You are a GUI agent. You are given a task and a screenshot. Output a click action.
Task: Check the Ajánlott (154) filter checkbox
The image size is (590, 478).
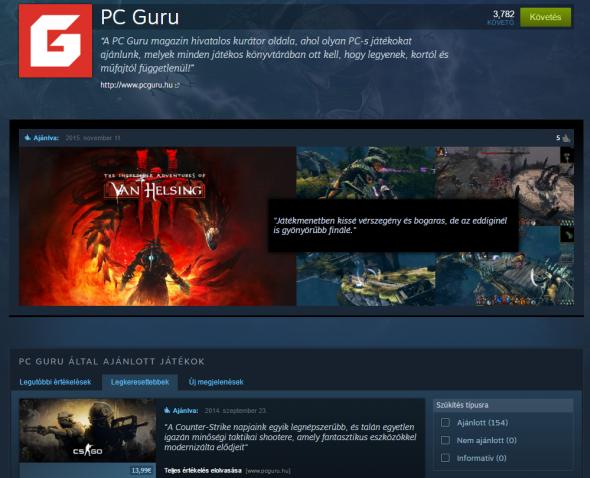click(445, 423)
